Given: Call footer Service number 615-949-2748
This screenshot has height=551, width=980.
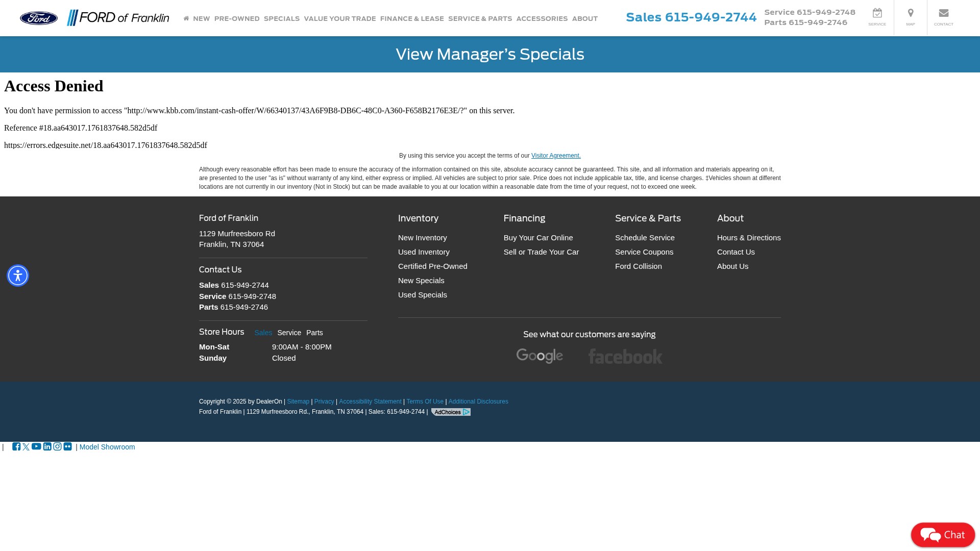Looking at the screenshot, I should (252, 296).
